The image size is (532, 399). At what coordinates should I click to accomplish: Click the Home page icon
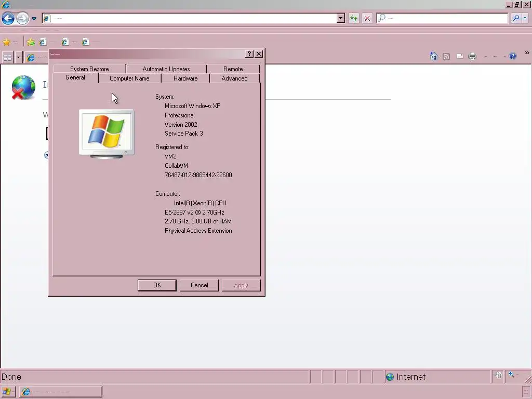click(x=434, y=56)
